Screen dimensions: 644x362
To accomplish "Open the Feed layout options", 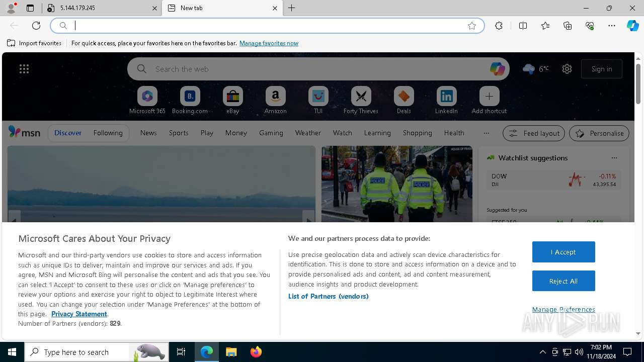I will (x=534, y=133).
